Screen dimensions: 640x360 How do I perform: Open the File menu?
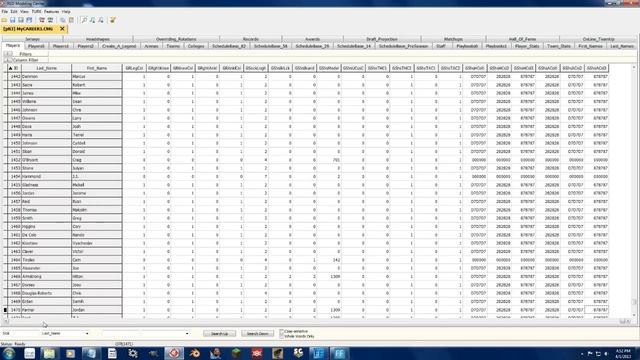4,11
